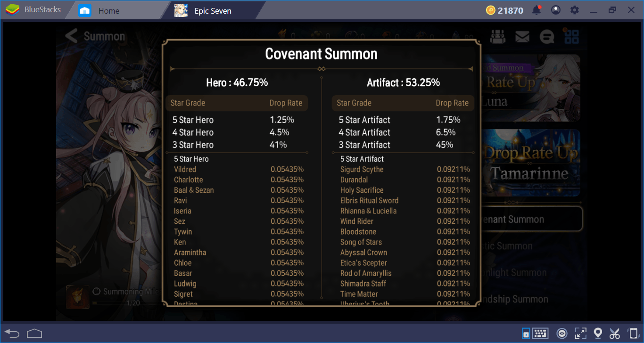
Task: Open the BlueStacks account profile icon
Action: (x=556, y=10)
